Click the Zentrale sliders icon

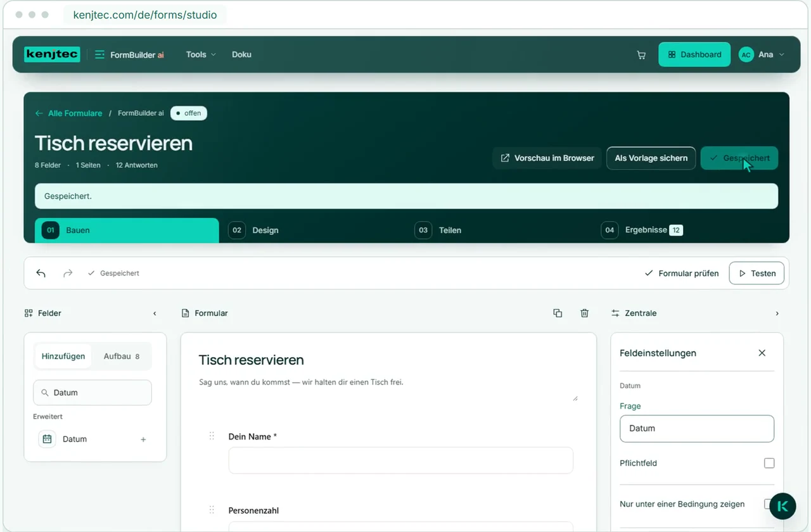(615, 313)
